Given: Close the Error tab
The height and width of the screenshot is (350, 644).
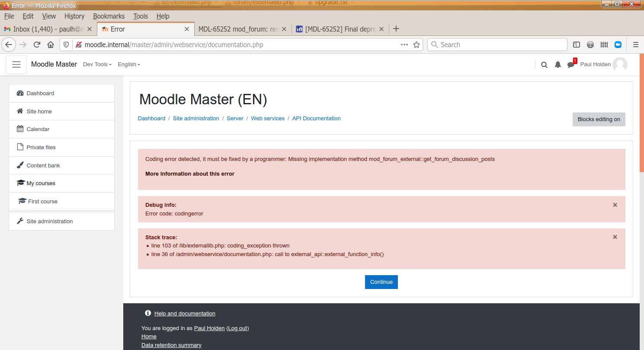Looking at the screenshot, I should pos(187,29).
